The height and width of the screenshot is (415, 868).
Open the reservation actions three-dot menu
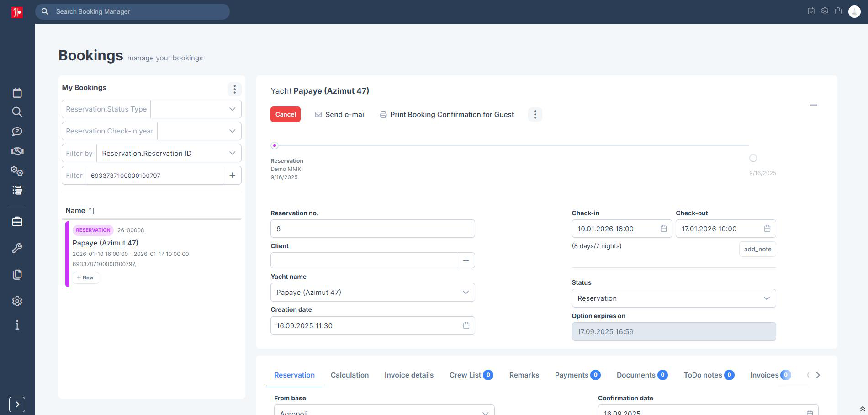point(535,114)
